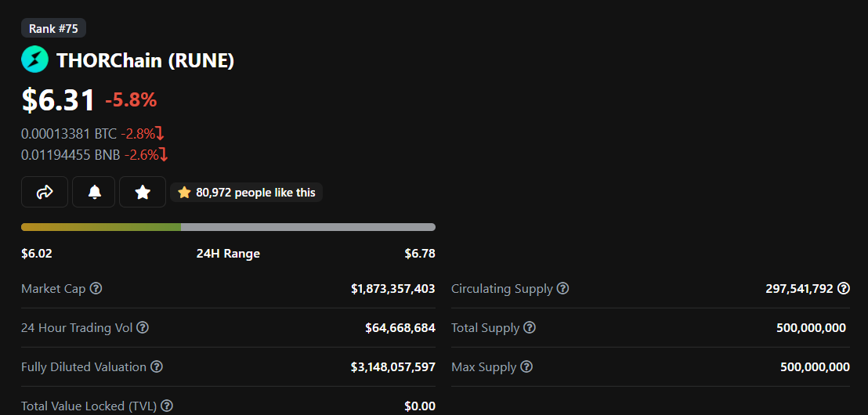868x415 pixels.
Task: Show Market Cap info tooltip icon
Action: [x=96, y=288]
